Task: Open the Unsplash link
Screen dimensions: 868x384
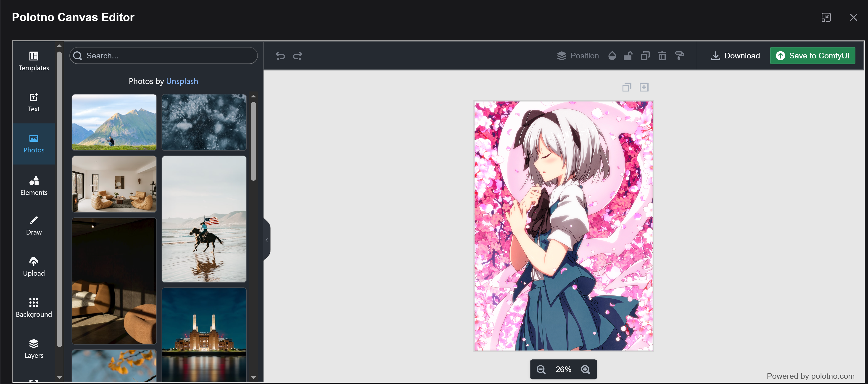Action: [182, 81]
